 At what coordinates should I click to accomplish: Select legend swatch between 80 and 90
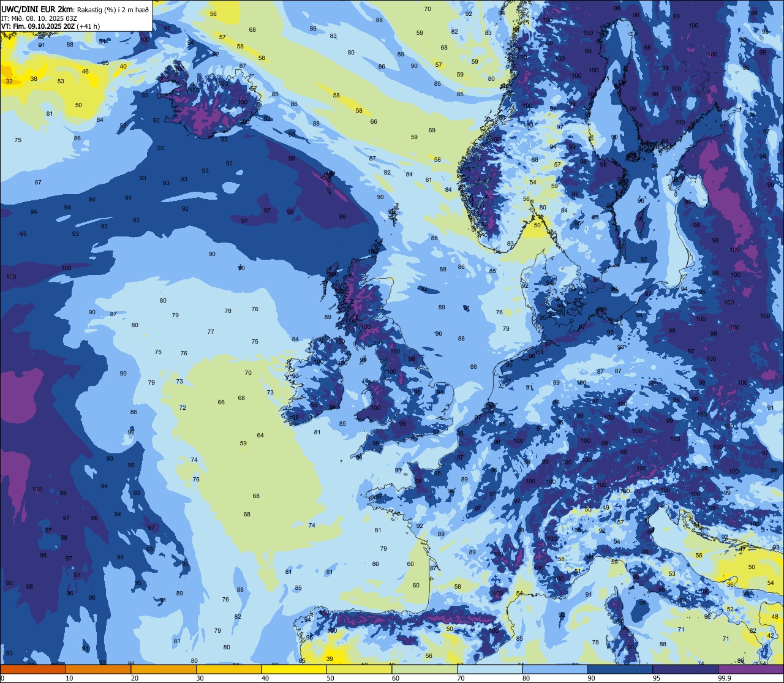pyautogui.click(x=555, y=670)
